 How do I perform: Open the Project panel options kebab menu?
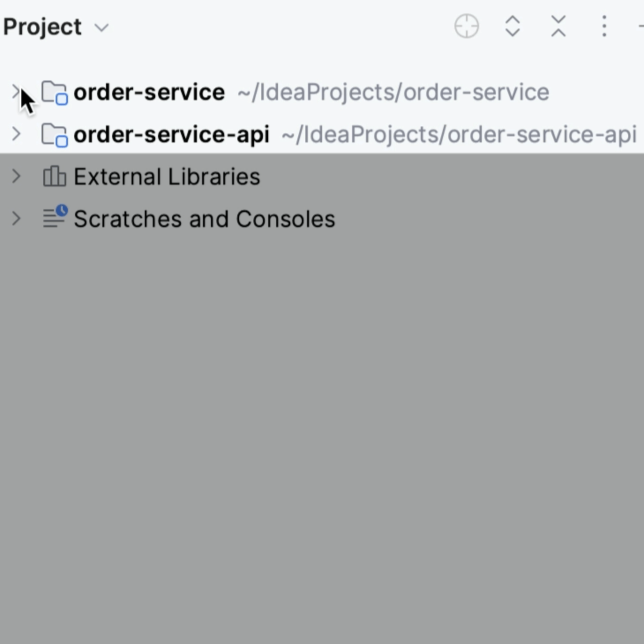pyautogui.click(x=603, y=26)
